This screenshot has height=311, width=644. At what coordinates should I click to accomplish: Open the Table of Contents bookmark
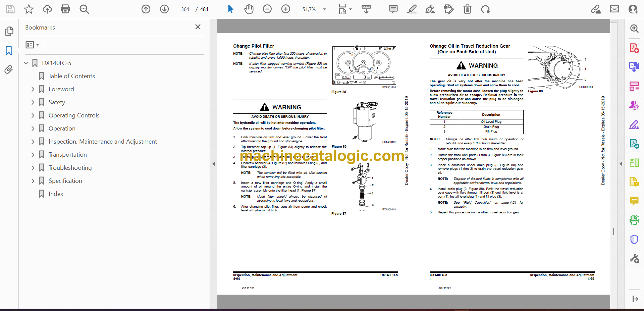71,76
